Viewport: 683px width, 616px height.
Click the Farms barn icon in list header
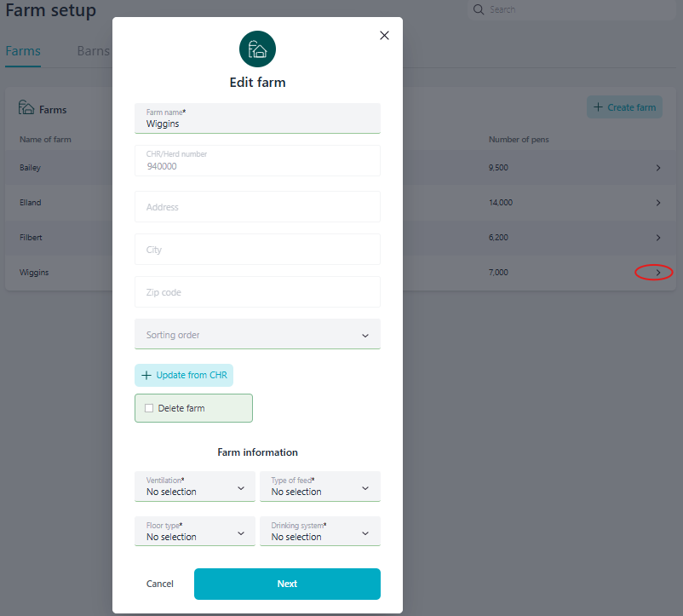[x=26, y=108]
